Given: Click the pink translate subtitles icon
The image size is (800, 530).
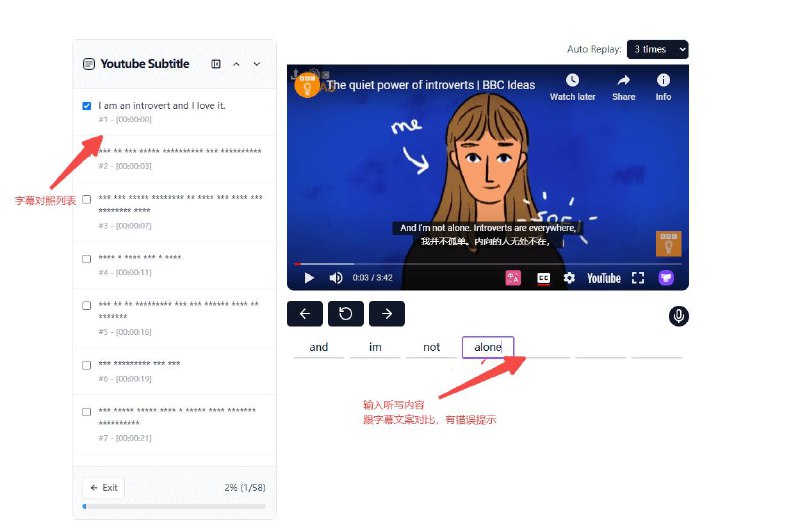Looking at the screenshot, I should point(513,278).
